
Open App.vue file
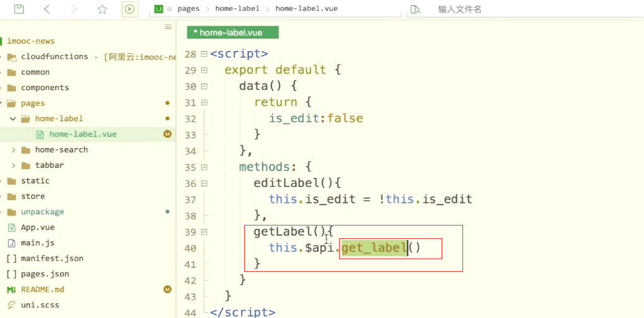click(x=38, y=227)
